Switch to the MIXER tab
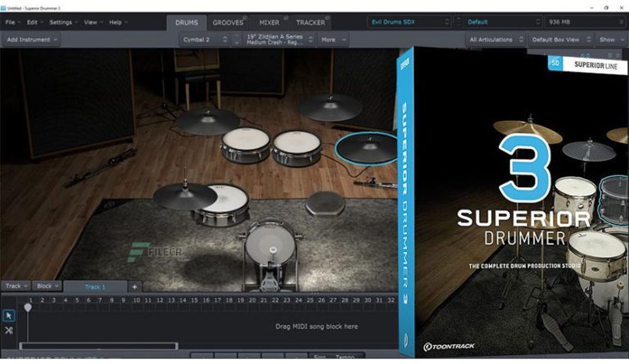Screen dimensions: 629x364 pyautogui.click(x=269, y=22)
